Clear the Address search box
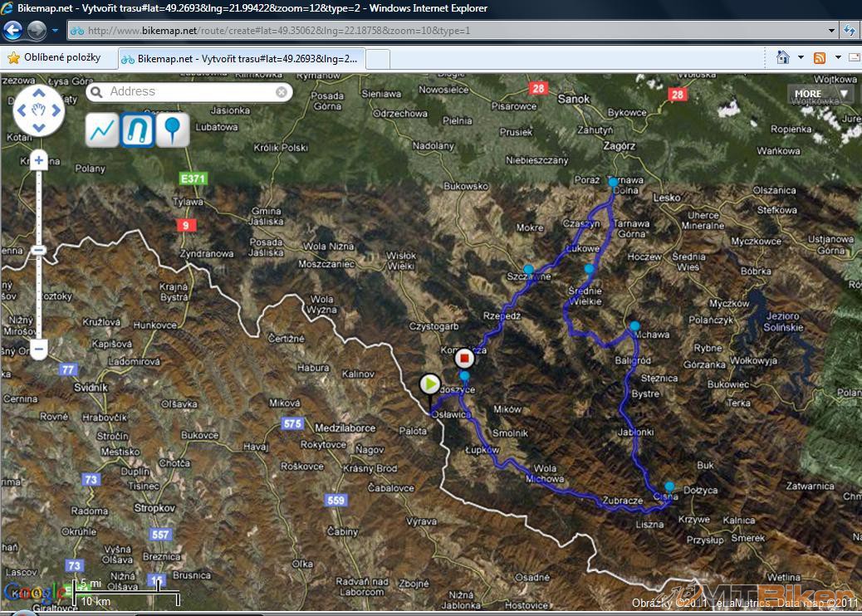Screen dimensions: 862x616 tap(282, 92)
